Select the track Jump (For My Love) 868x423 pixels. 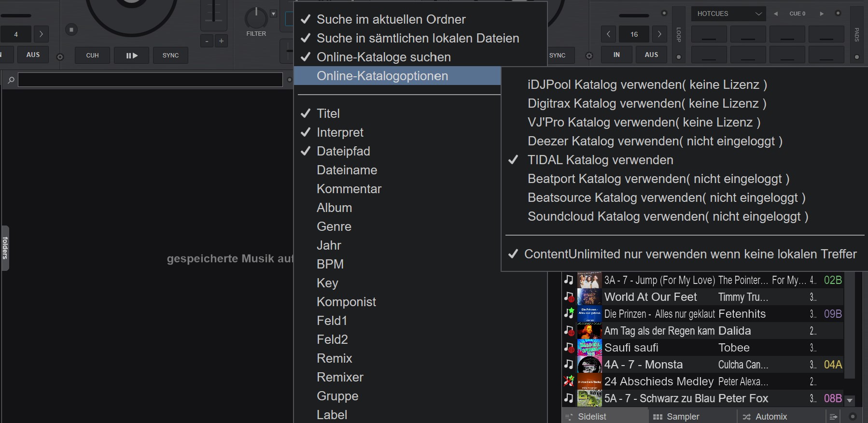(x=703, y=280)
